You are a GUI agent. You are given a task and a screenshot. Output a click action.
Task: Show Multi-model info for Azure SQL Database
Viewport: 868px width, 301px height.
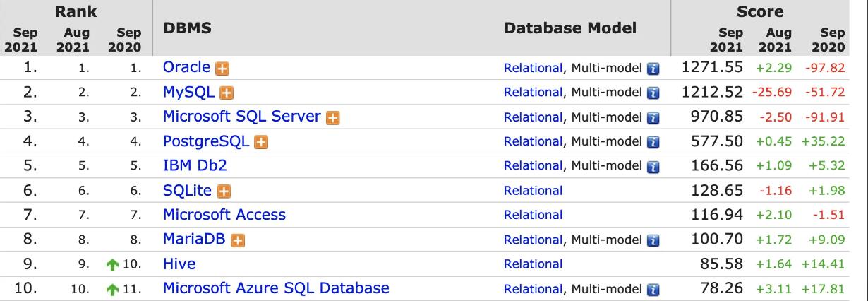[653, 289]
